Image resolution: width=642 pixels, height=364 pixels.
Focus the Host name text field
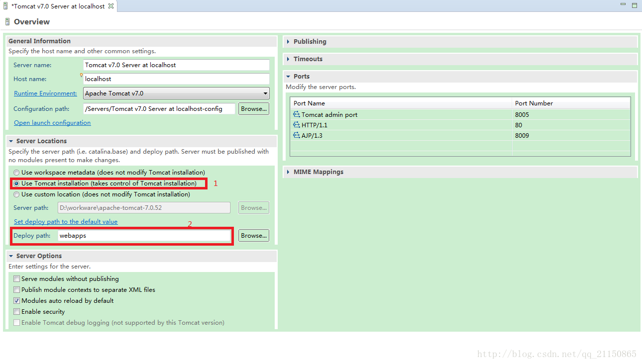(176, 79)
